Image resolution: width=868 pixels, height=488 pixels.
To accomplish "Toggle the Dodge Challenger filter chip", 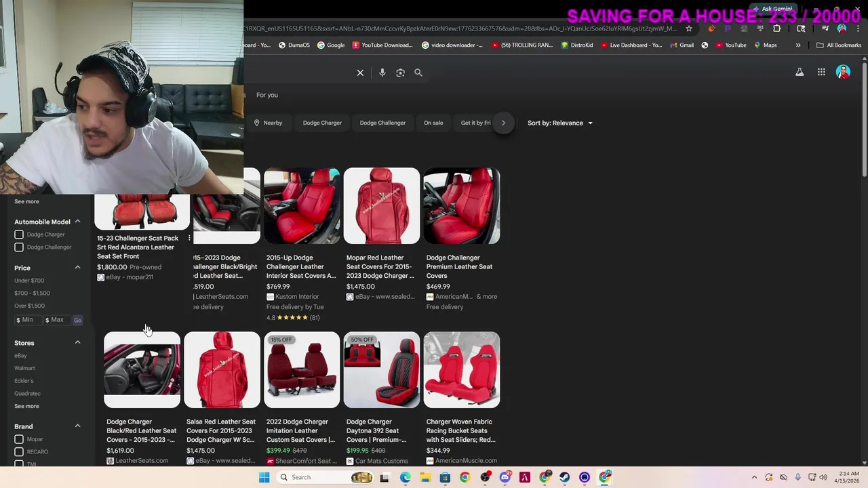I will 382,123.
